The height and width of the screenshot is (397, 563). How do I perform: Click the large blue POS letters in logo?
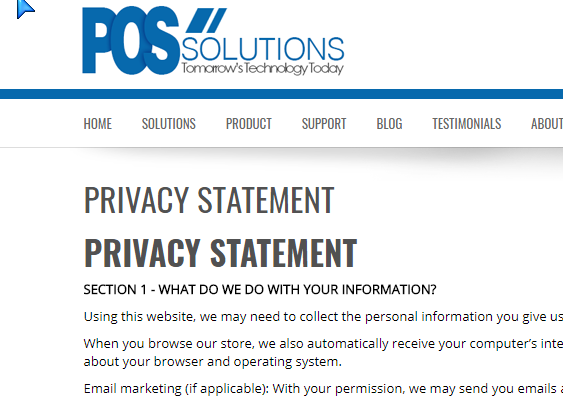point(131,40)
